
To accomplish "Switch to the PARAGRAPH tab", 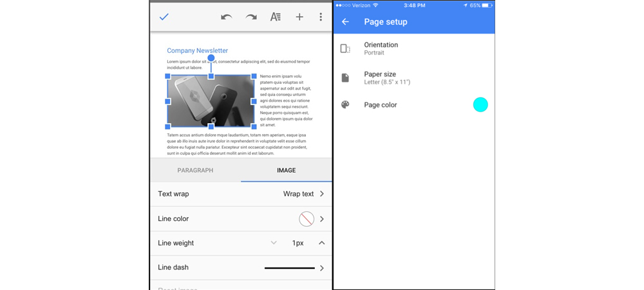I will pyautogui.click(x=196, y=170).
